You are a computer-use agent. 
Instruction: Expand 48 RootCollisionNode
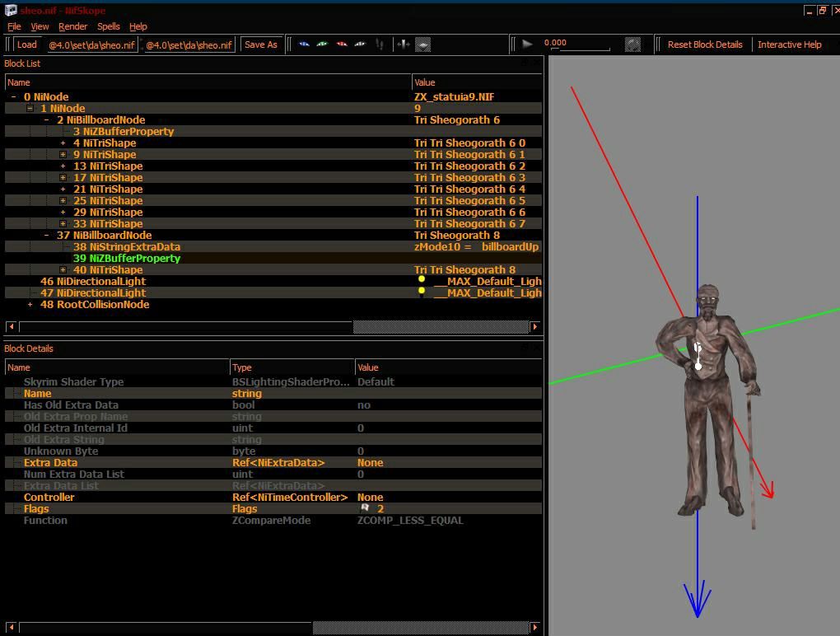(x=30, y=304)
